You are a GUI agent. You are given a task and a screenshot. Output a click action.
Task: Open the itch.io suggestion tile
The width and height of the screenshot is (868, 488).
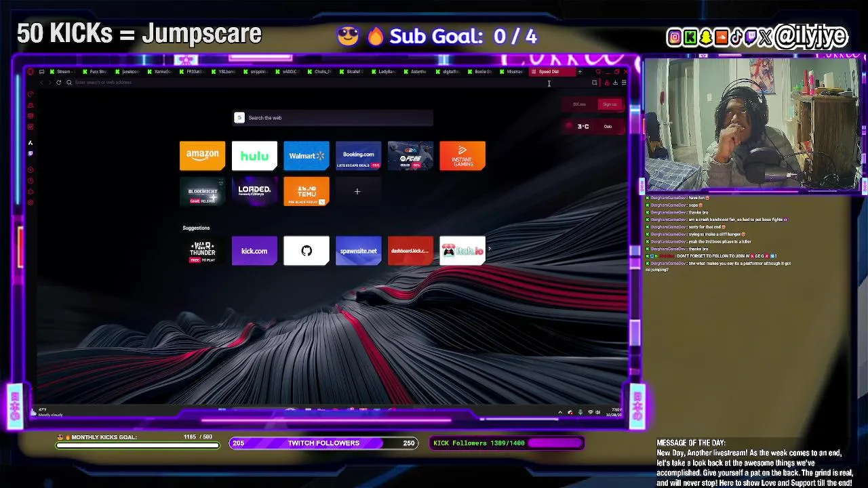[462, 251]
